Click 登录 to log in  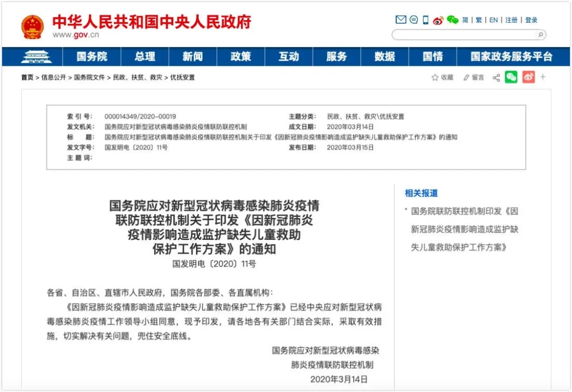(531, 20)
